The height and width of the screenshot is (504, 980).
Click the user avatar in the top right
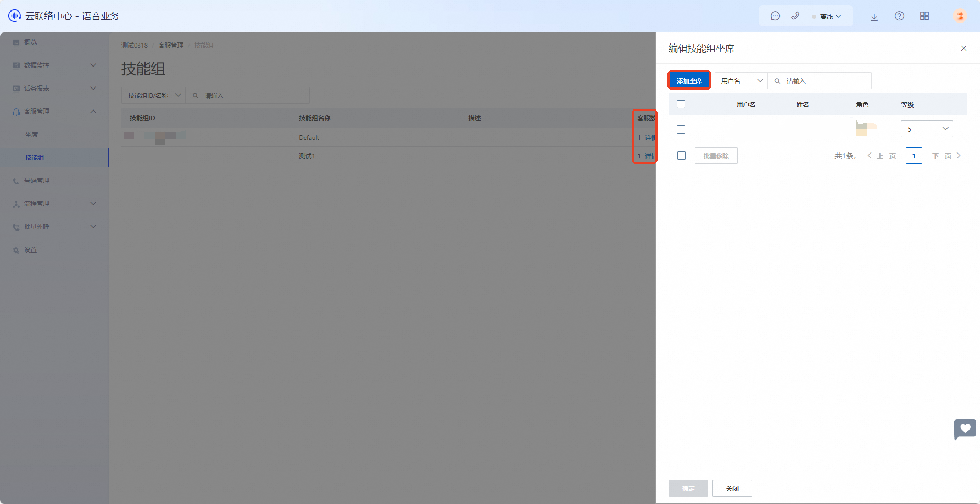coord(960,16)
